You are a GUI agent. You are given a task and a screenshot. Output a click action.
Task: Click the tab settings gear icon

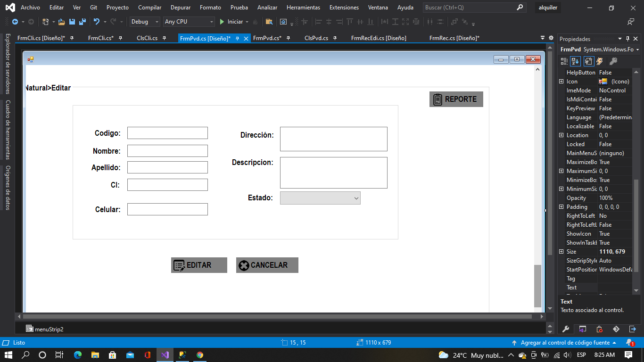coord(551,38)
